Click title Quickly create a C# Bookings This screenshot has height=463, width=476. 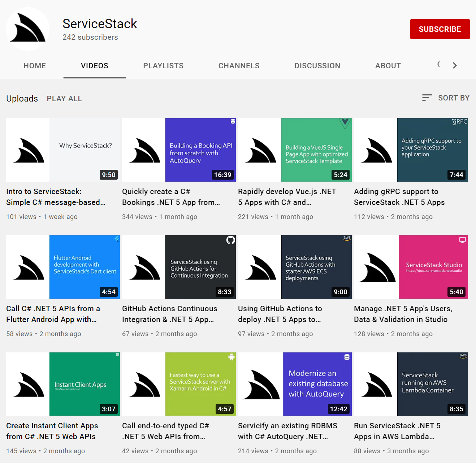[171, 197]
